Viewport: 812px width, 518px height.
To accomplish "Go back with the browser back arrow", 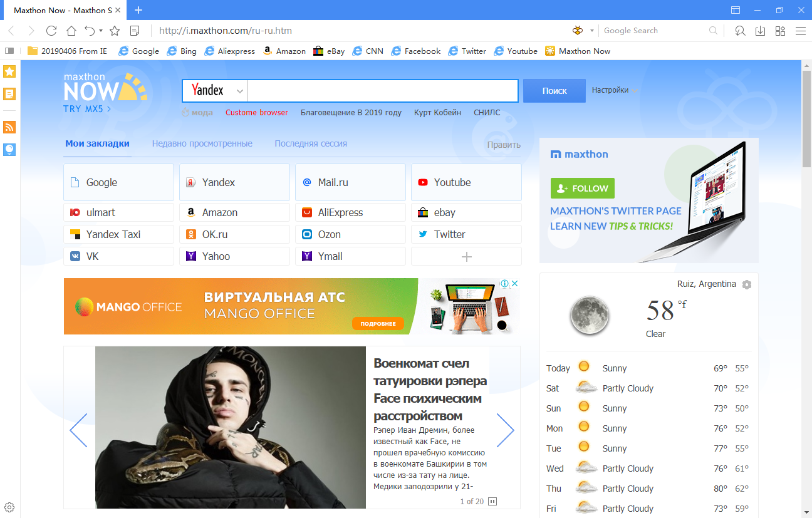I will click(x=11, y=31).
